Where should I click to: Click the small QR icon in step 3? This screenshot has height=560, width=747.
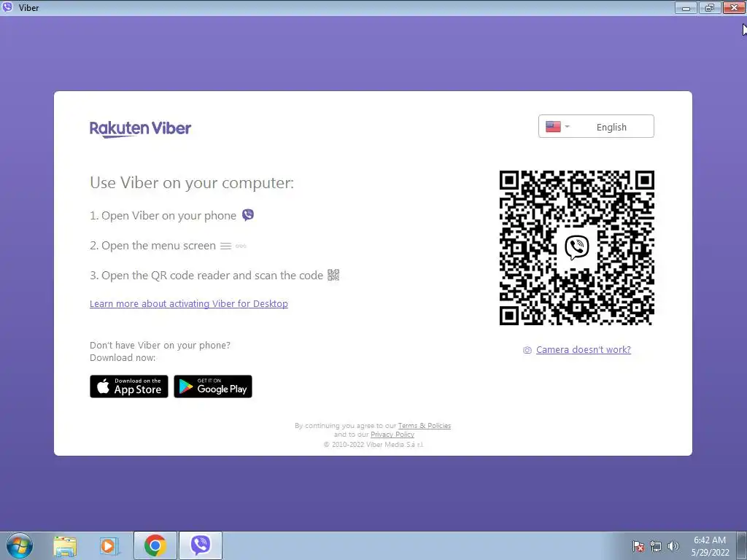333,275
